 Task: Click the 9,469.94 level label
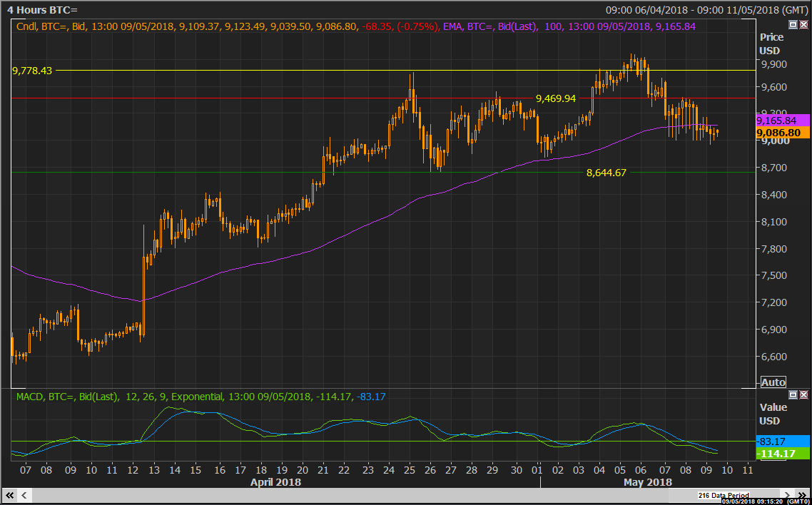point(556,98)
